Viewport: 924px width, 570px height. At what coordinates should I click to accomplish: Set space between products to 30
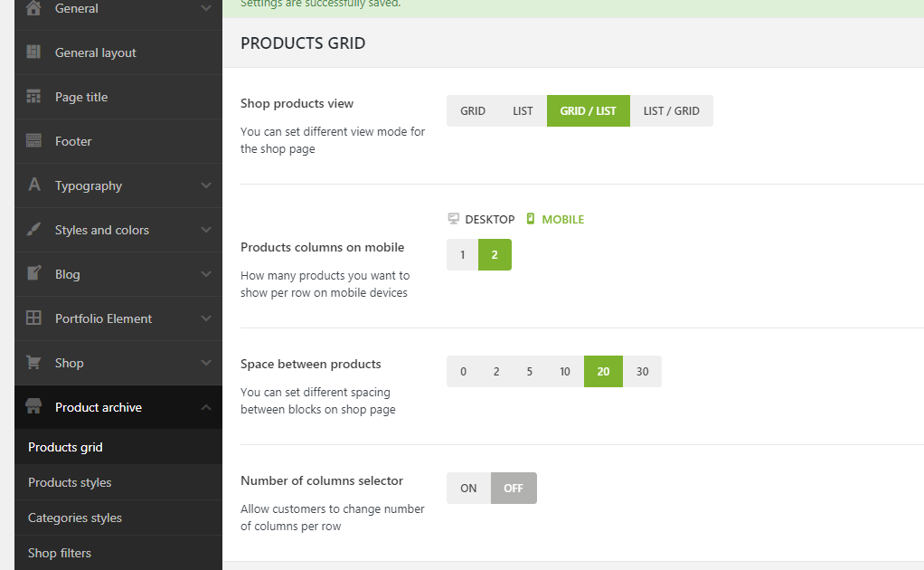pos(642,372)
